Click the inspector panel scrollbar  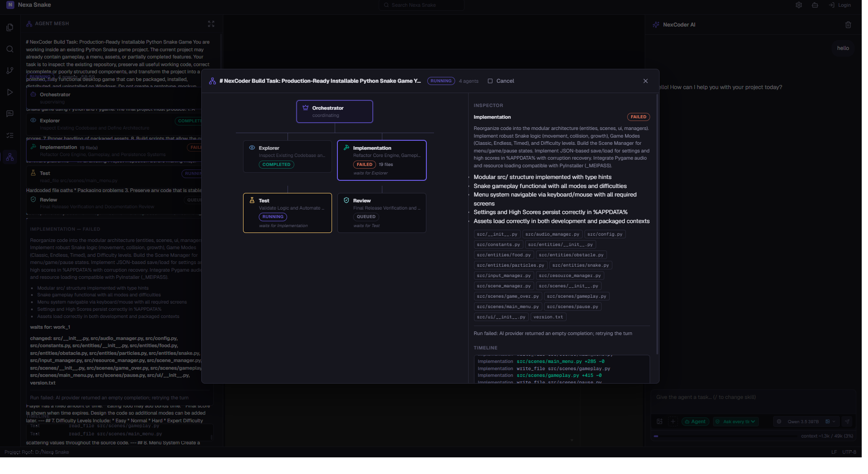point(657,225)
